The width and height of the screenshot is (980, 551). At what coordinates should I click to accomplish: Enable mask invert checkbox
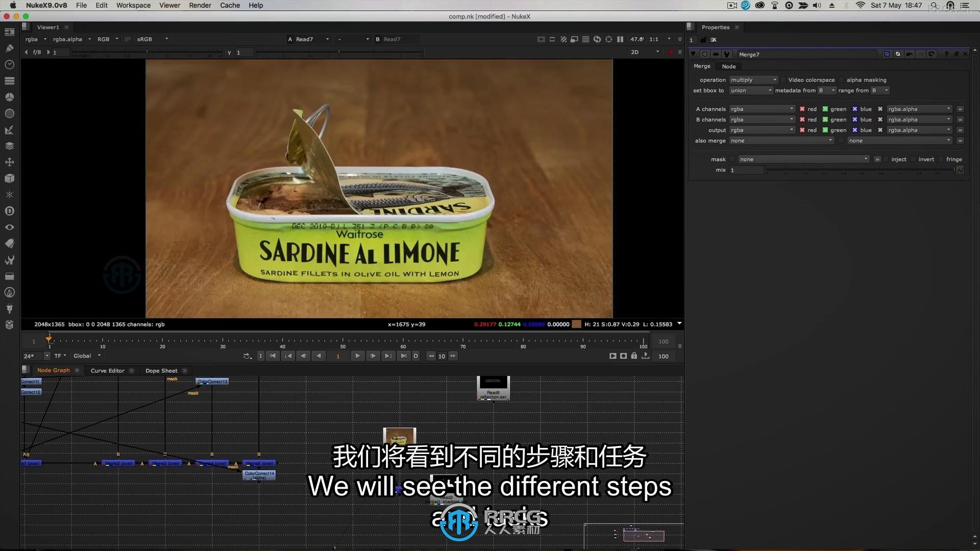click(x=914, y=160)
